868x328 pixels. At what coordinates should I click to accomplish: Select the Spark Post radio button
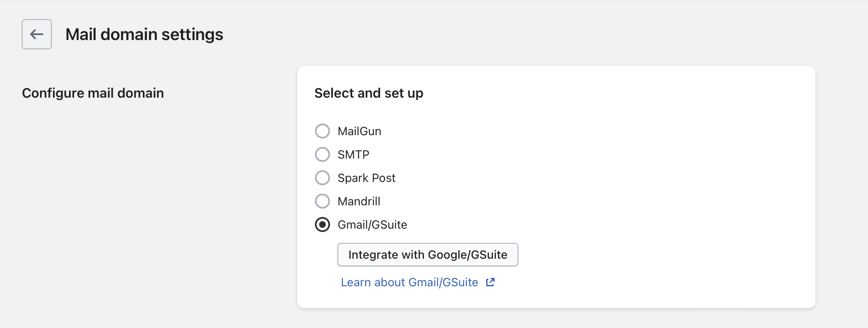tap(322, 178)
